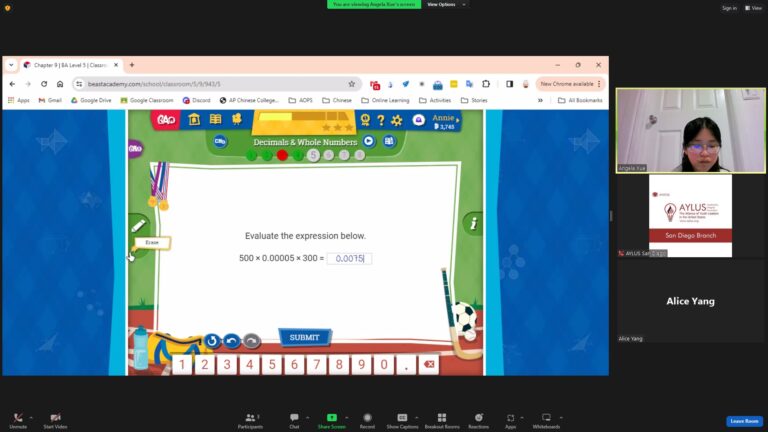Click the Leave Room button

(744, 421)
